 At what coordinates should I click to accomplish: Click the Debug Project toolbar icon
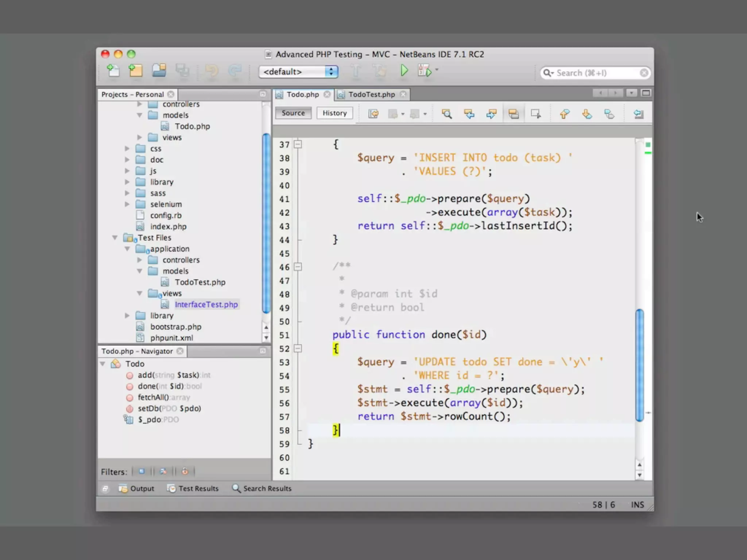click(x=425, y=71)
